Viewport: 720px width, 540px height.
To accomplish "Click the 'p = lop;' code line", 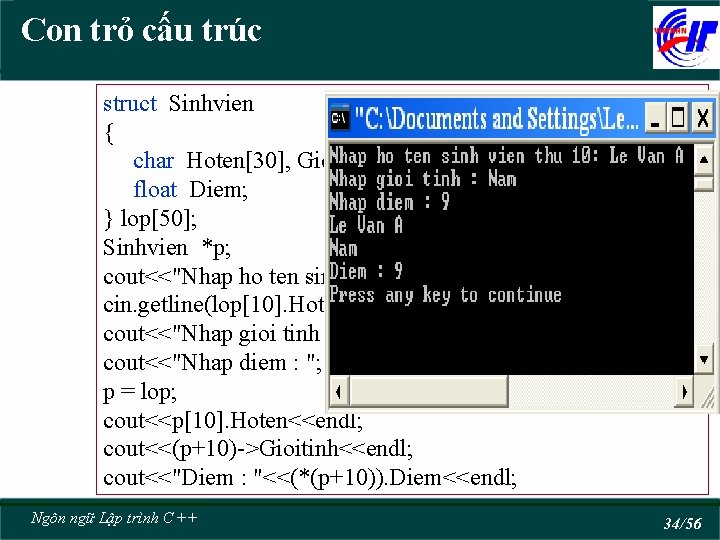I will click(x=140, y=392).
